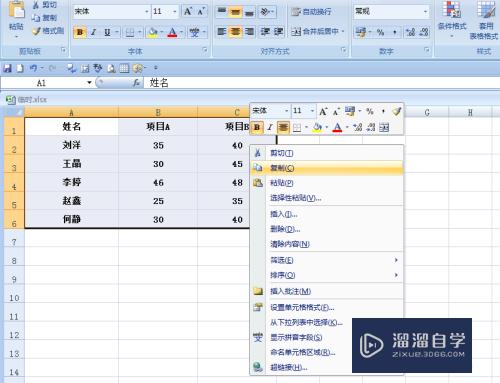The image size is (500, 383).
Task: Choose 清除内容(N) in context menu
Action: [327, 244]
